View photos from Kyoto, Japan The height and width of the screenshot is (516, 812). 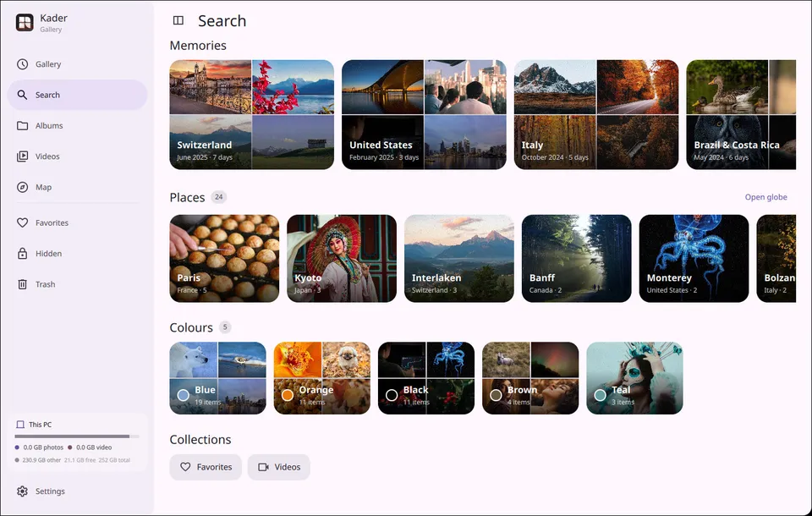click(x=342, y=259)
